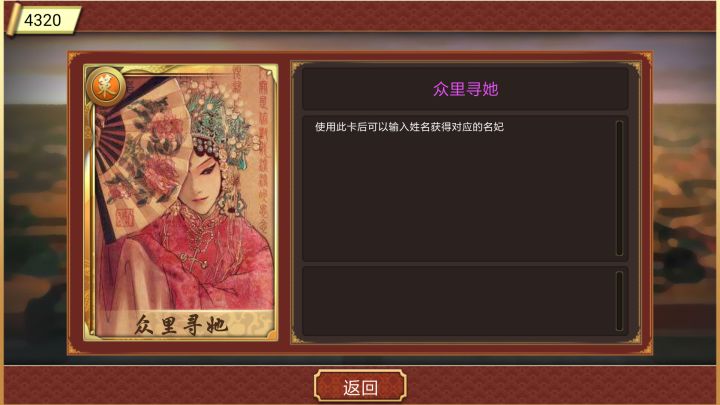Tap the pink robe area of the card
720x405 pixels.
click(216, 262)
